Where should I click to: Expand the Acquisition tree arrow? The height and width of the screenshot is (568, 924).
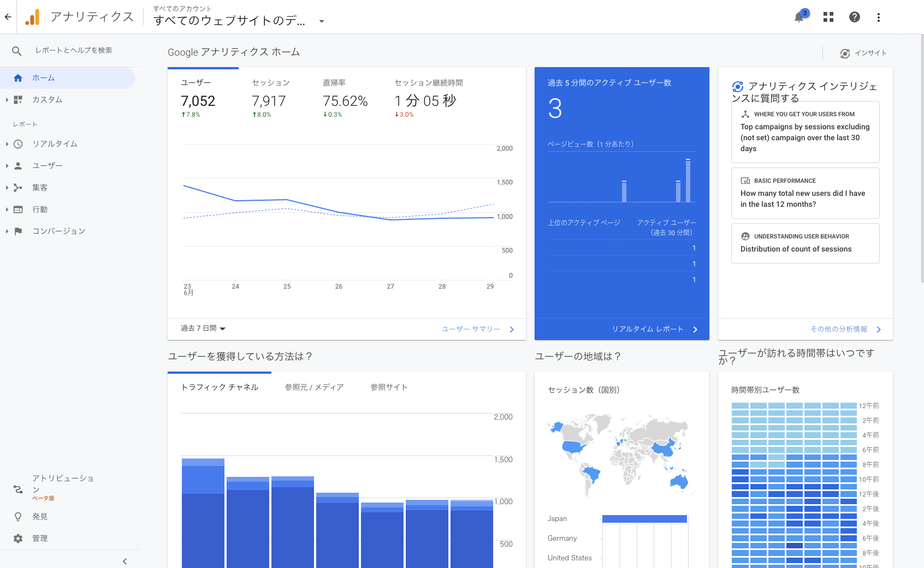(x=7, y=188)
